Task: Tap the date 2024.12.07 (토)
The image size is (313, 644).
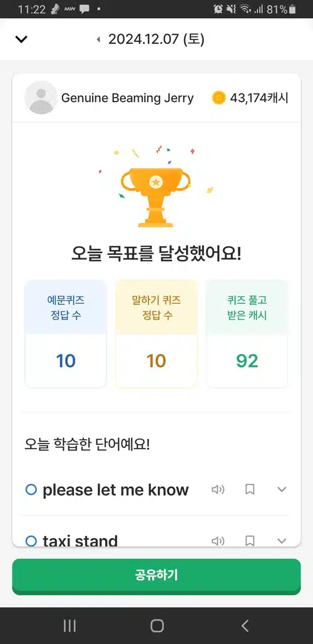Action: pyautogui.click(x=156, y=39)
